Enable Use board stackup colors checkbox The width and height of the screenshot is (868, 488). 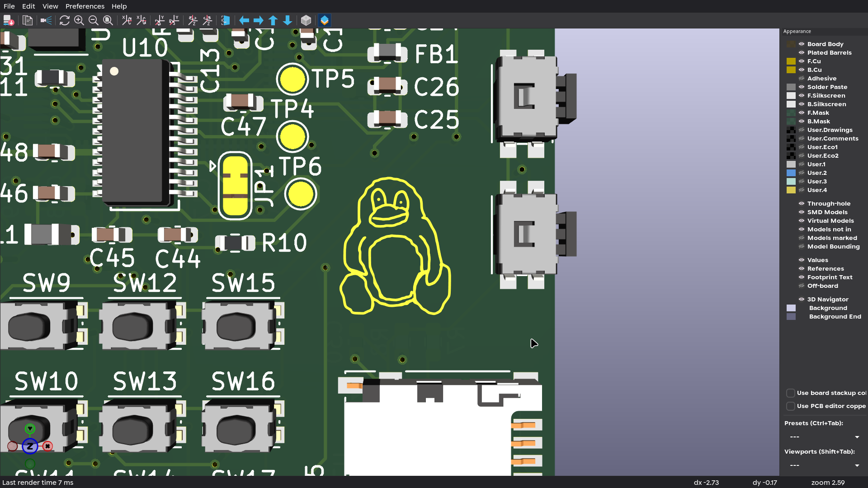[x=791, y=393]
